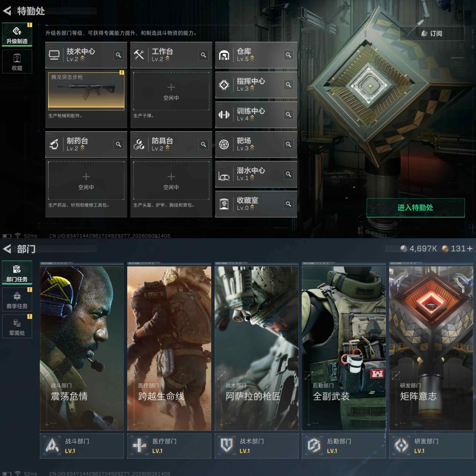Click the 靶场 target icon

224,144
